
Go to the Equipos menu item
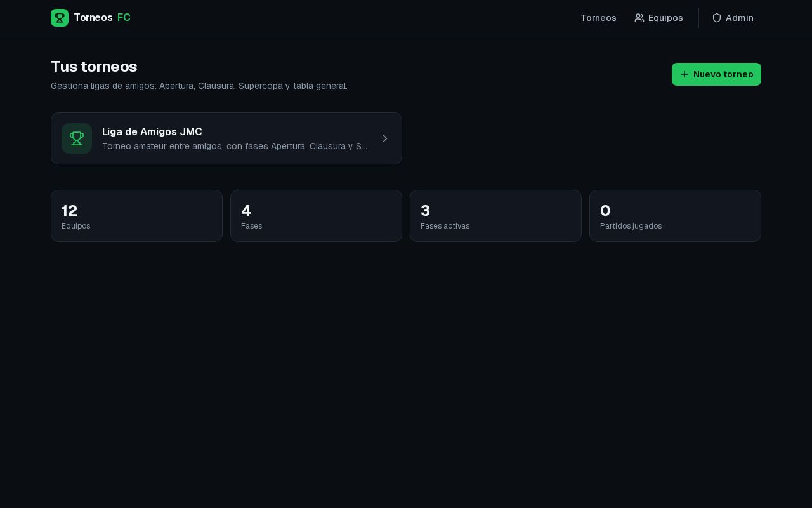pos(658,18)
